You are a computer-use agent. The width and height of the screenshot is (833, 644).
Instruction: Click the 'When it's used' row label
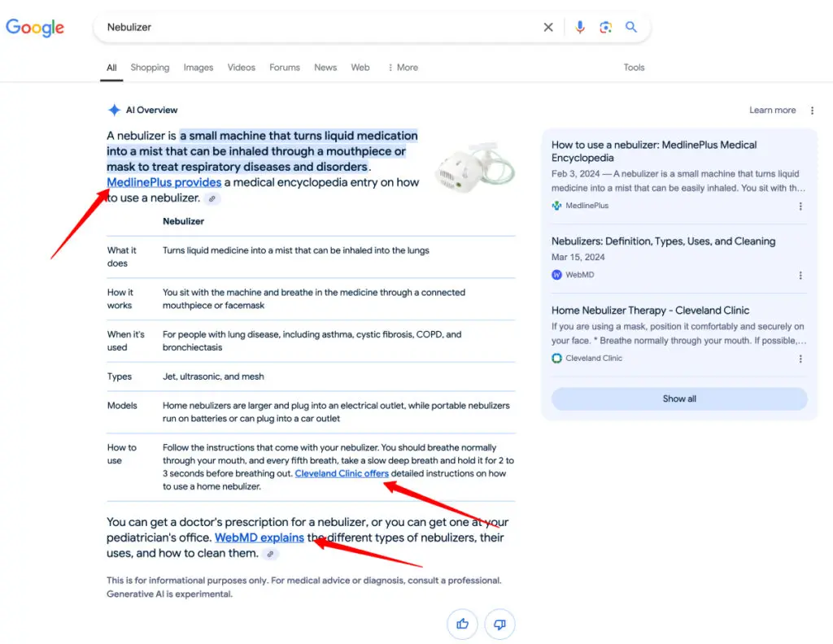click(126, 341)
